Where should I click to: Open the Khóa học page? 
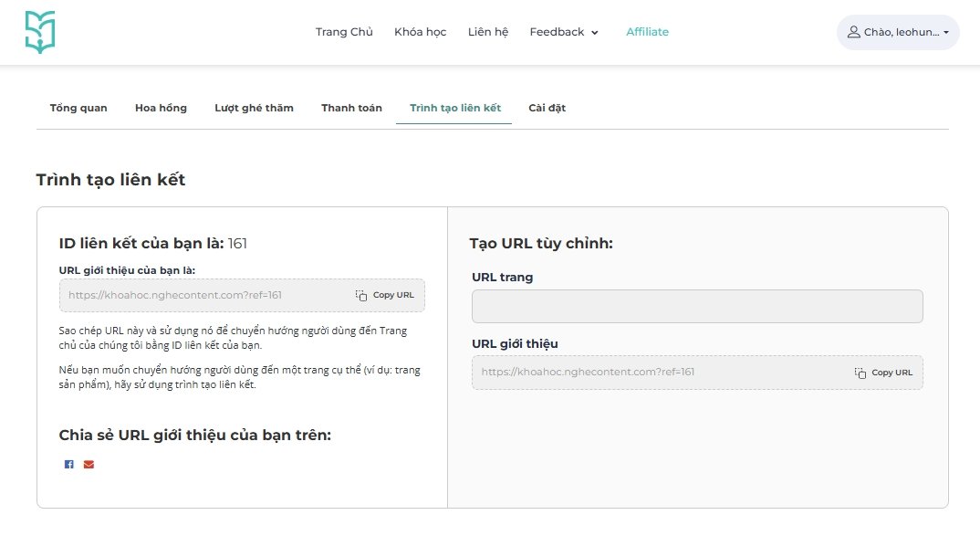(x=420, y=32)
